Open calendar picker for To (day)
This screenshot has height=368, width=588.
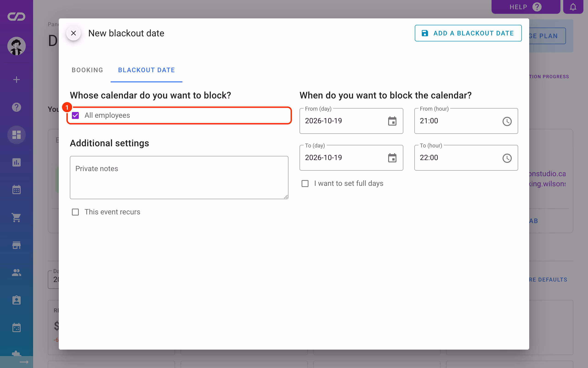pos(392,158)
